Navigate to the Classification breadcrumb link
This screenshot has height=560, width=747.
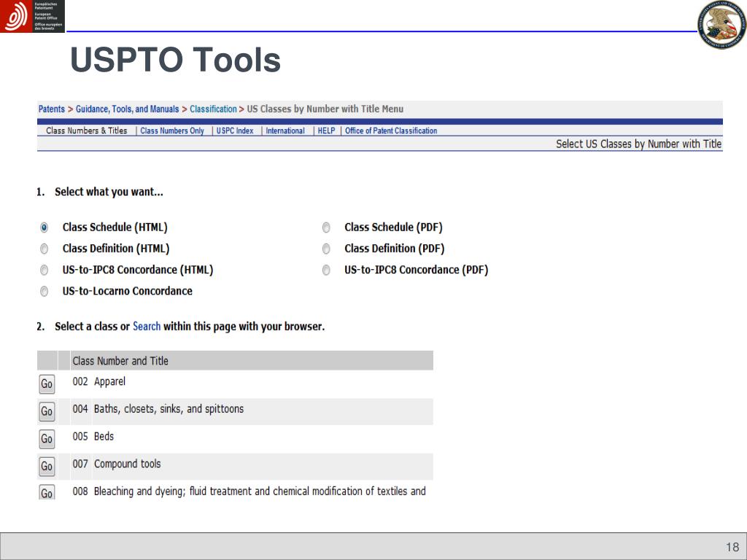point(213,109)
